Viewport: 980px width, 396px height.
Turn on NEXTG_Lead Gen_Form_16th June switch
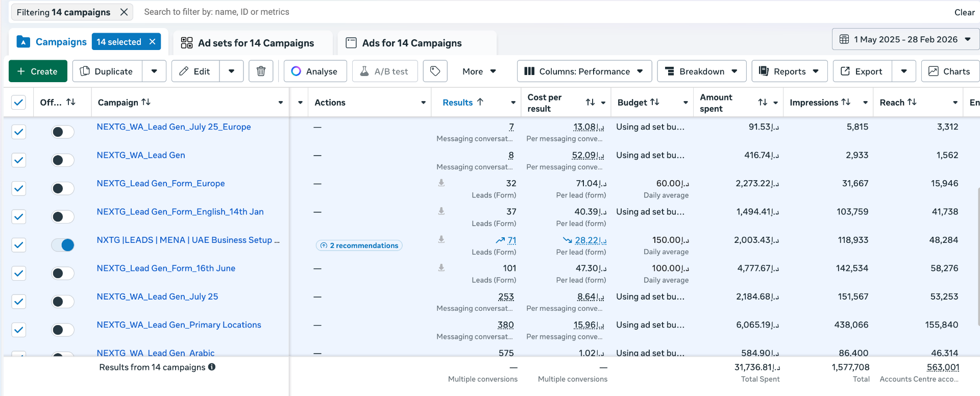tap(63, 274)
